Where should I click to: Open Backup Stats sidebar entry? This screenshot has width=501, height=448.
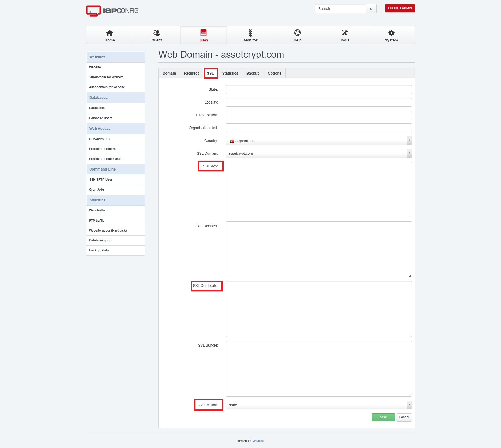116,250
